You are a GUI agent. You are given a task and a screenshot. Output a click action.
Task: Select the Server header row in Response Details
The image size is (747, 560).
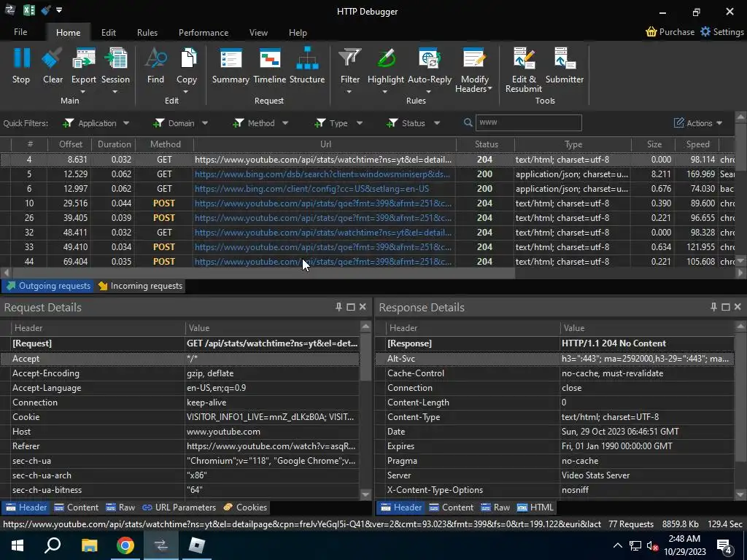(x=554, y=475)
